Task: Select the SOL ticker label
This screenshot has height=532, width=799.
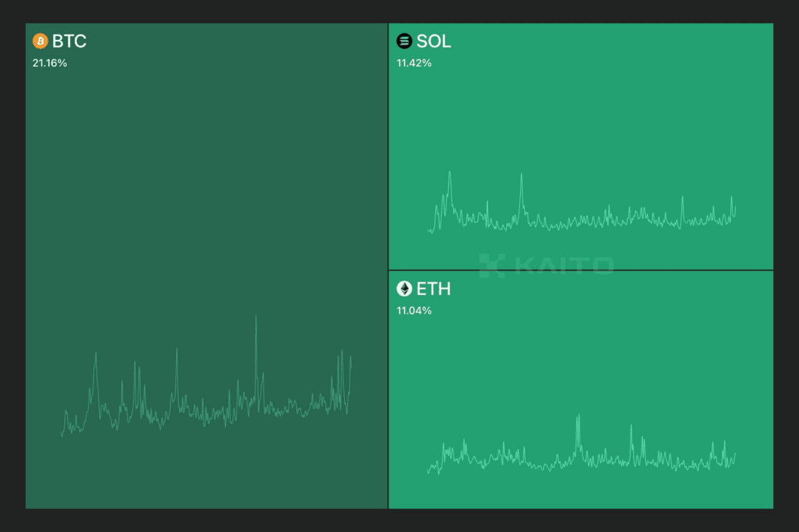Action: [434, 41]
